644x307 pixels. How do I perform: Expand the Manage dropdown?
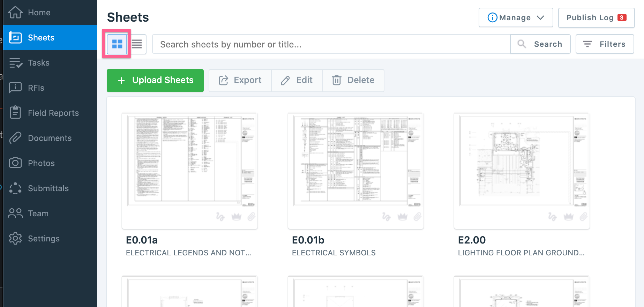coord(516,17)
